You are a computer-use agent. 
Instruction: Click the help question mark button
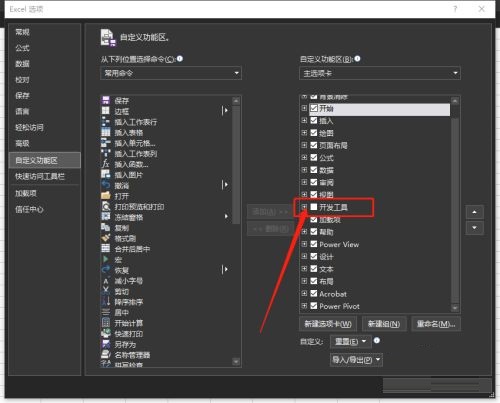[x=455, y=9]
